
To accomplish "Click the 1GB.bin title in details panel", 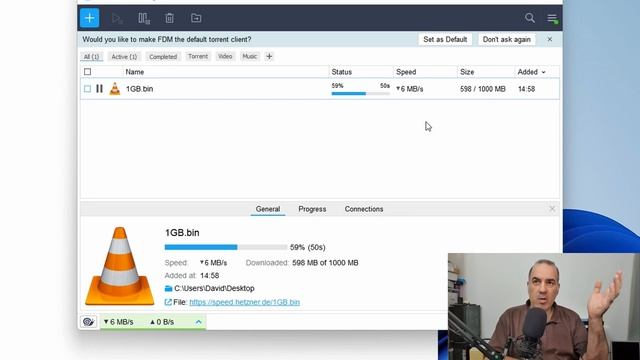I will click(x=182, y=233).
